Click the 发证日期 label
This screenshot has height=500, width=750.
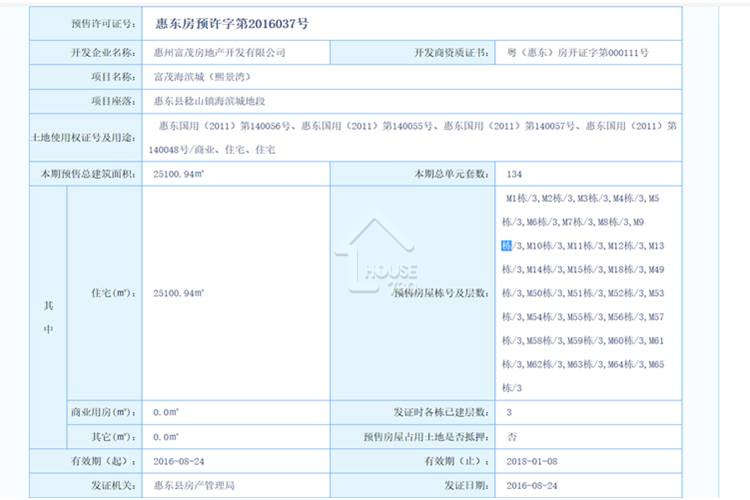pyautogui.click(x=467, y=485)
